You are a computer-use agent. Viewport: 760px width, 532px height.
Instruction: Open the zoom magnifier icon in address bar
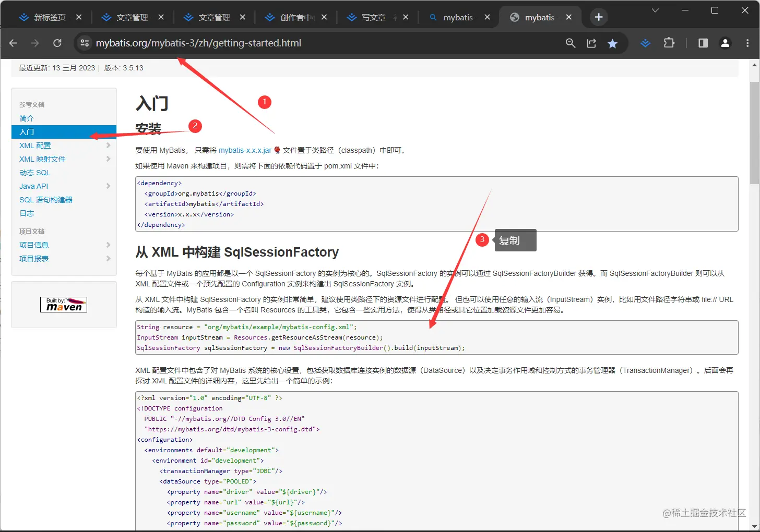(x=571, y=43)
